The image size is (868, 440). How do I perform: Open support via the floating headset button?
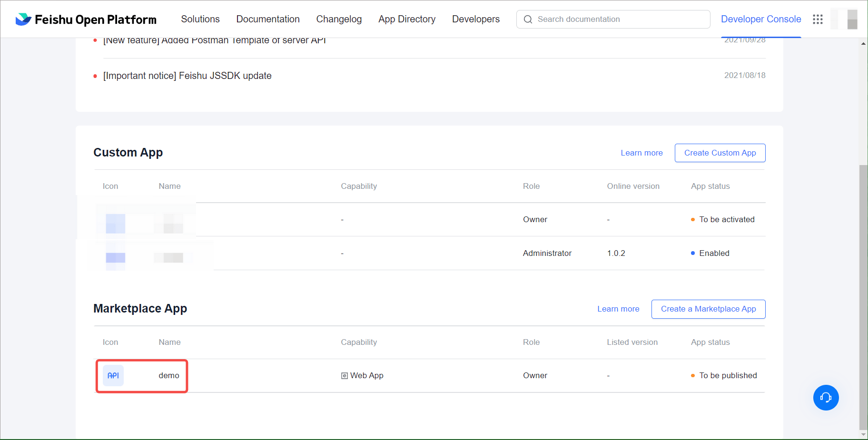[826, 398]
